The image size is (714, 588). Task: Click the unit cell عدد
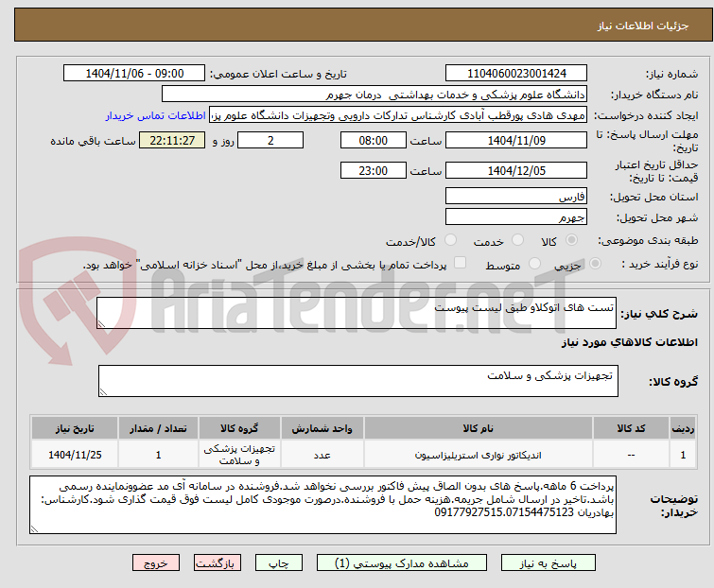pyautogui.click(x=322, y=455)
